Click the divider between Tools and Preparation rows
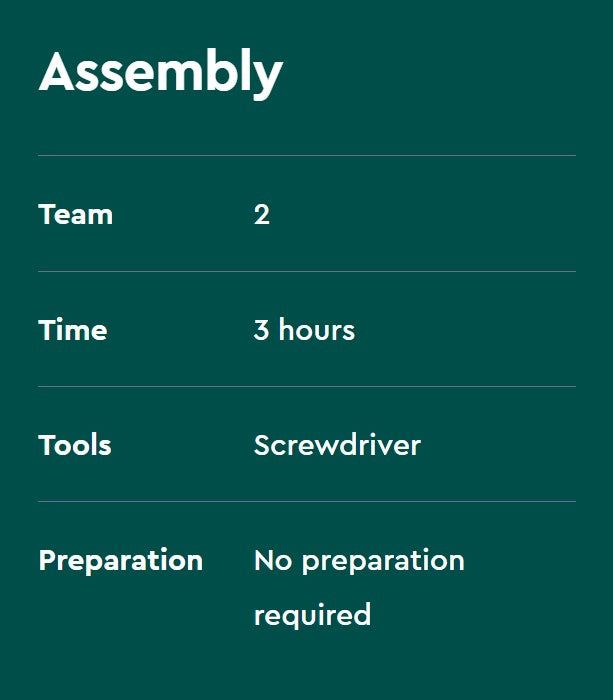Image resolution: width=613 pixels, height=700 pixels. tap(306, 501)
